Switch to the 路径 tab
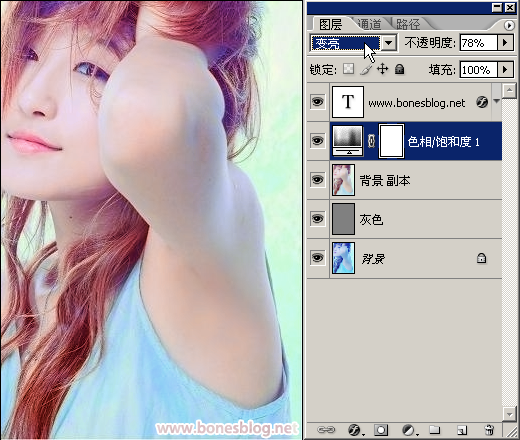This screenshot has height=440, width=520. (x=408, y=24)
